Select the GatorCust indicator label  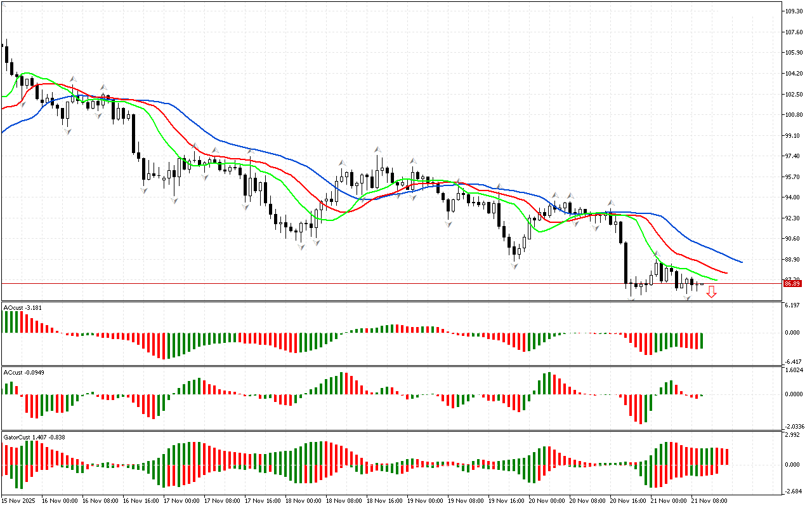tap(34, 437)
